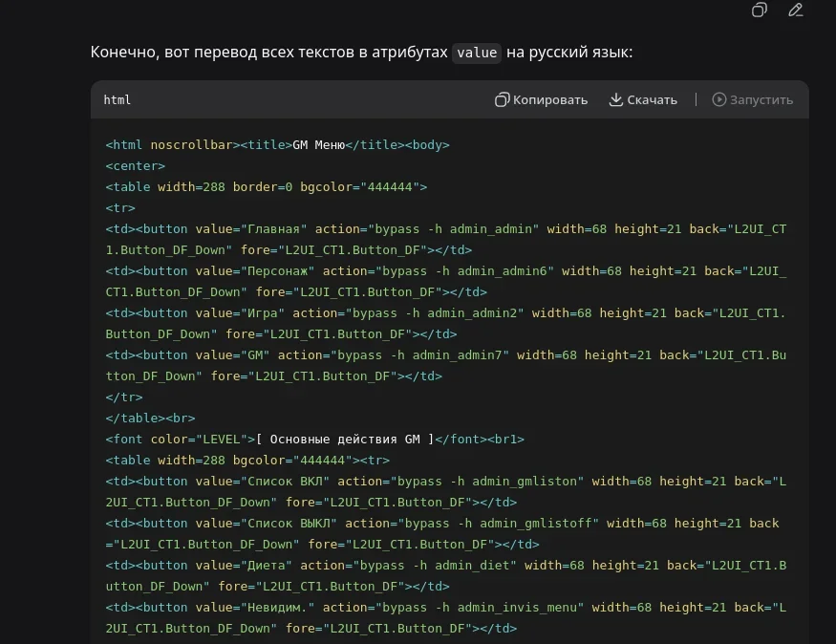Screen dimensions: 836x644
Task: Select the html language label in code header
Action: point(117,99)
